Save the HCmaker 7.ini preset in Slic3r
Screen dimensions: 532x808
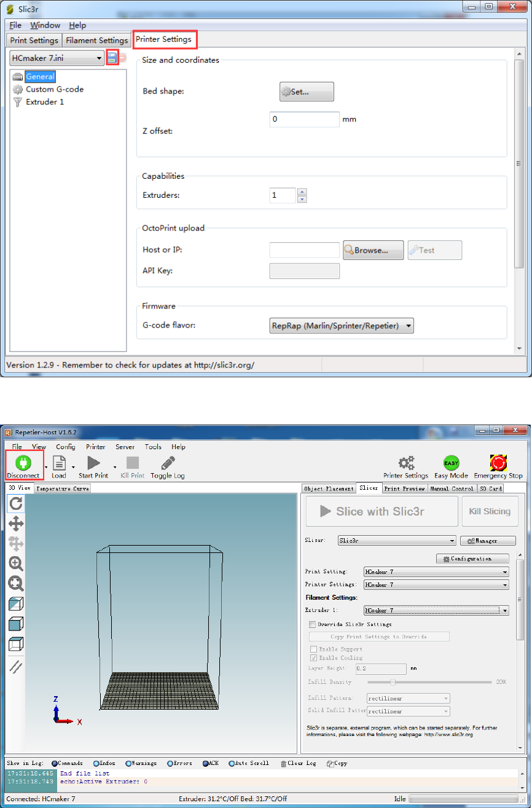pos(112,58)
